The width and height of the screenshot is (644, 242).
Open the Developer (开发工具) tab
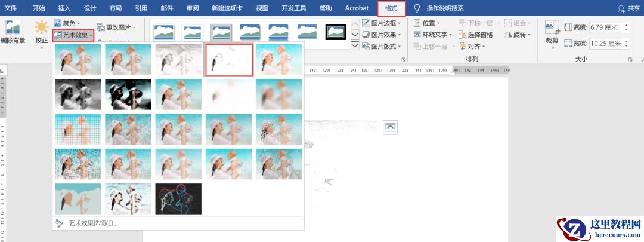click(x=294, y=8)
